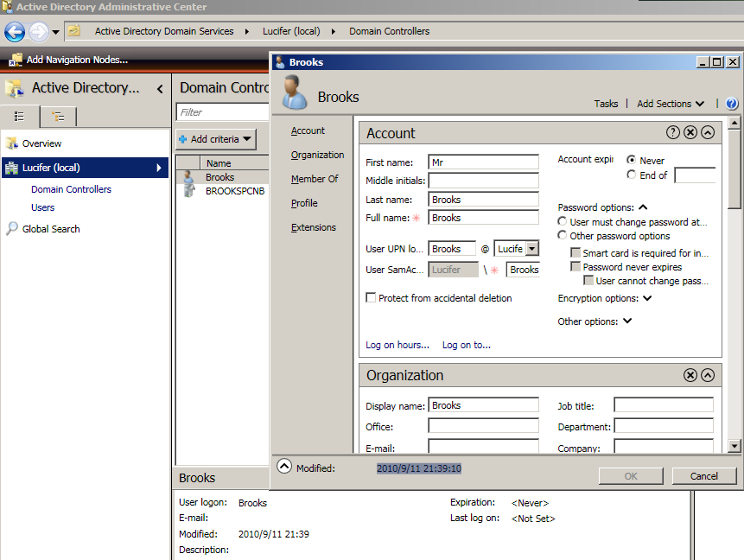Edit the First name field
744x560 pixels.
pyautogui.click(x=483, y=162)
